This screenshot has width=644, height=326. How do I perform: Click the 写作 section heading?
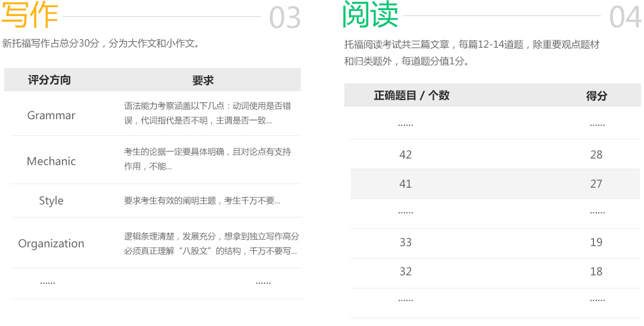(x=30, y=15)
